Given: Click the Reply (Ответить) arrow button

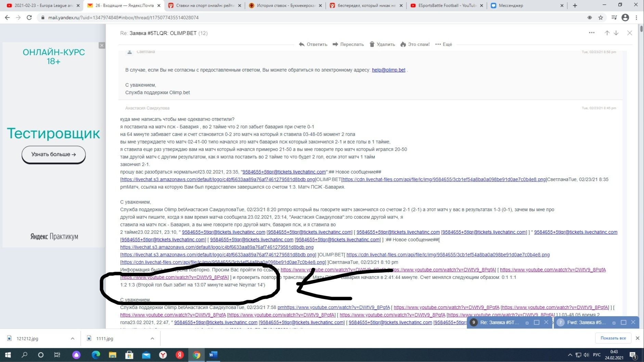Looking at the screenshot, I should click(313, 44).
